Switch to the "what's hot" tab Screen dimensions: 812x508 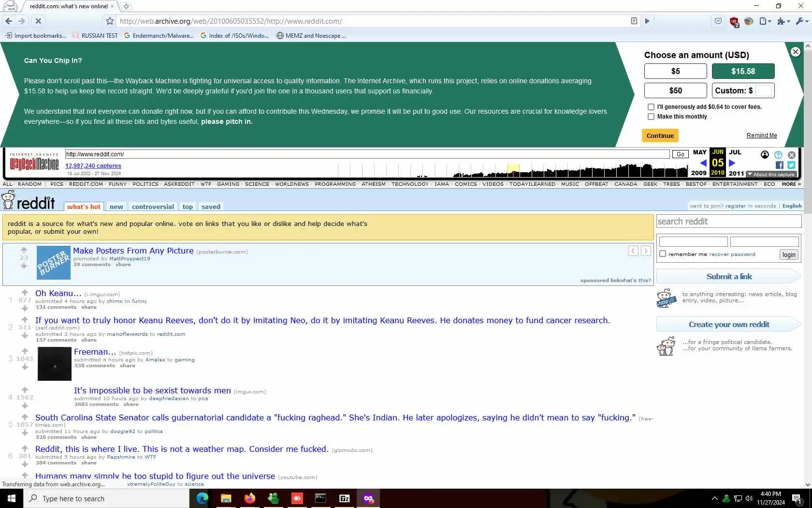(84, 207)
